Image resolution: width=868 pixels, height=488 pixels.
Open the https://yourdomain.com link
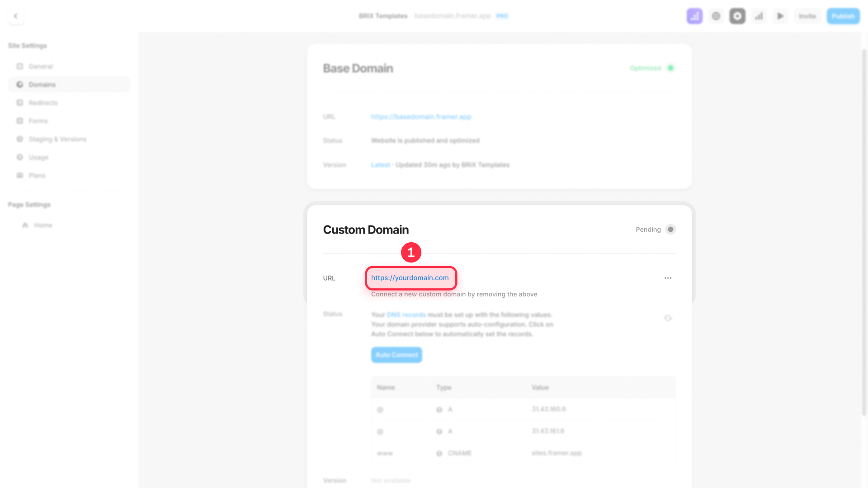coord(410,278)
